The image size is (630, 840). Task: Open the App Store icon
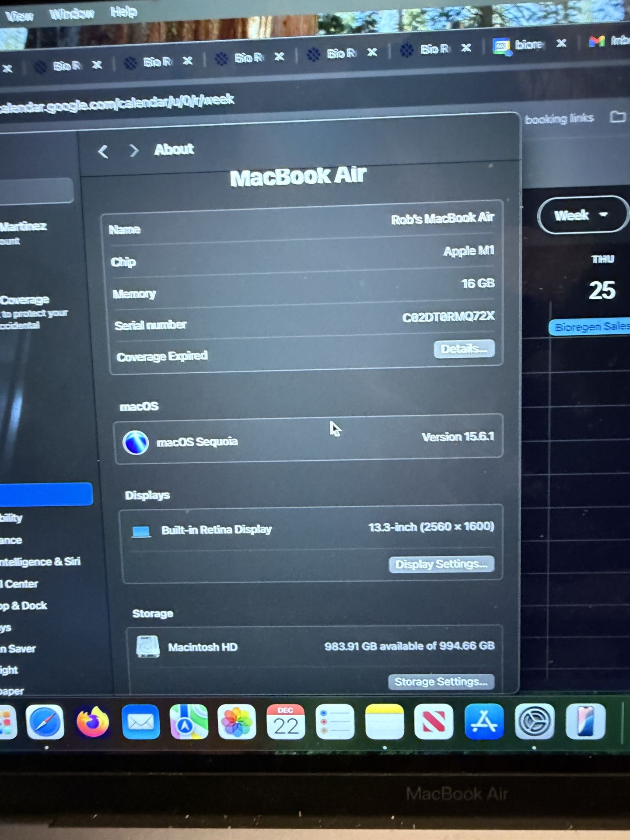[484, 722]
